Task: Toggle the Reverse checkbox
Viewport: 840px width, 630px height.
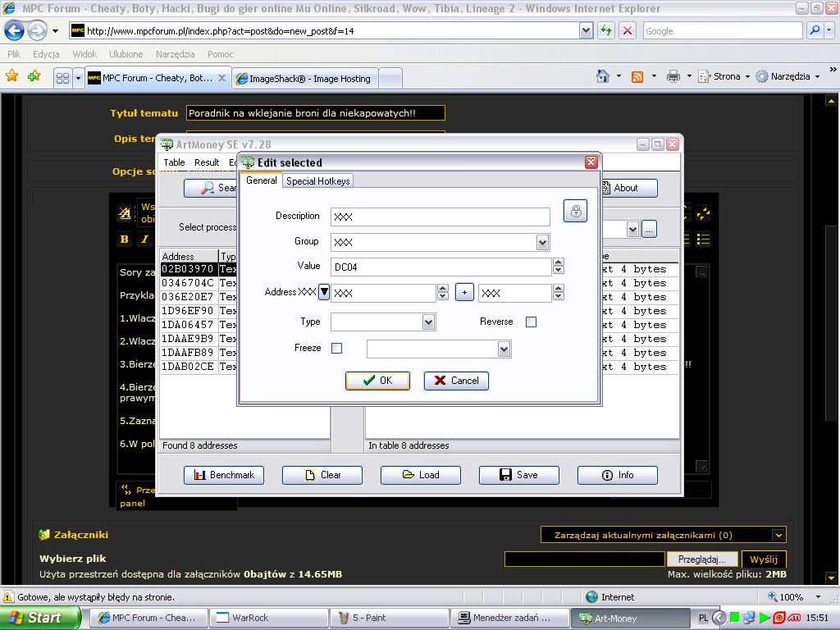Action: [531, 322]
